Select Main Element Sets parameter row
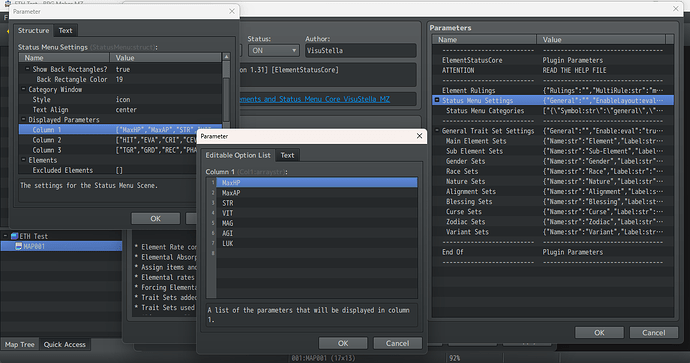The height and width of the screenshot is (363, 690). click(x=553, y=141)
